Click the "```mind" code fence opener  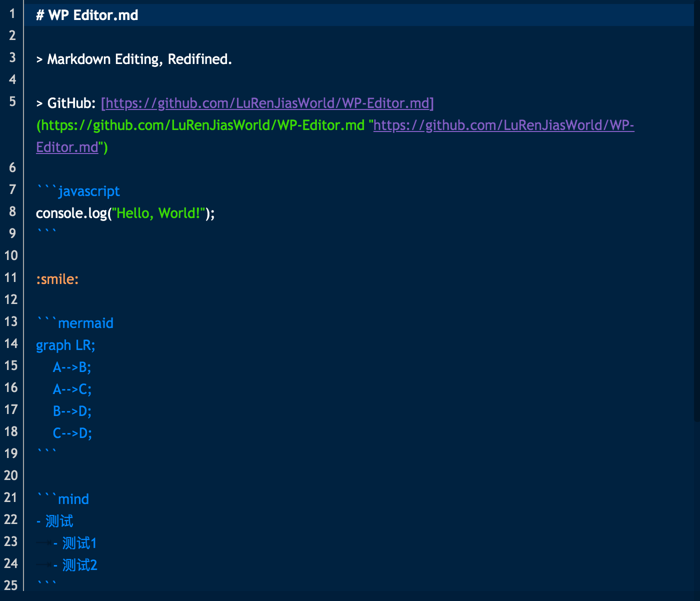(62, 499)
